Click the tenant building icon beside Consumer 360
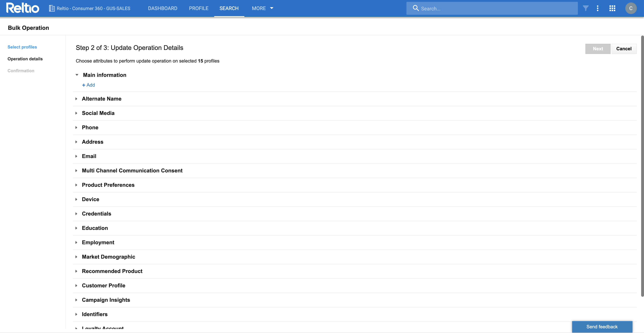 pyautogui.click(x=52, y=8)
